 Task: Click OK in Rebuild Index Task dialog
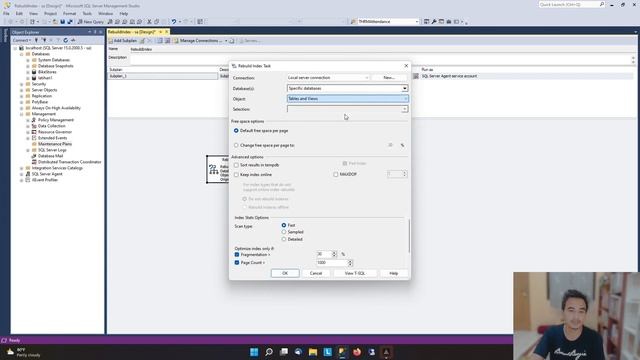tap(285, 273)
